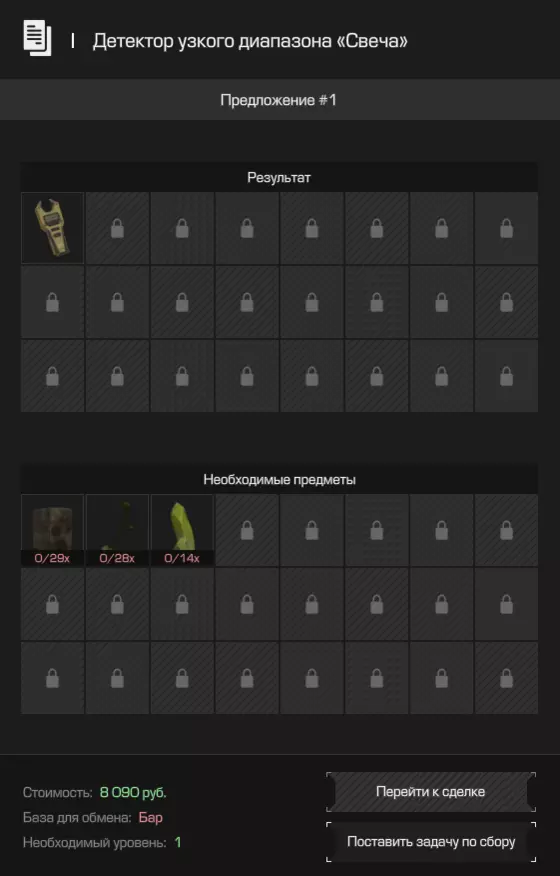The width and height of the screenshot is (560, 876).
Task: Click the locked slot directly below the 0/29x item
Action: click(53, 604)
